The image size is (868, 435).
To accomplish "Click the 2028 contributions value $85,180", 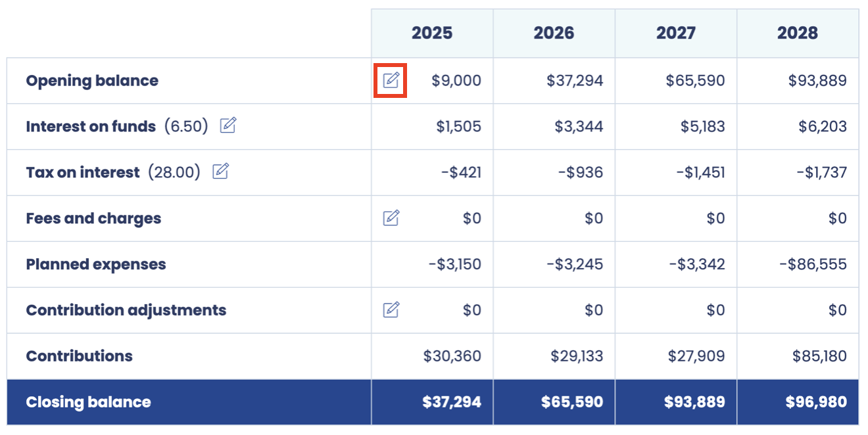I will point(819,356).
